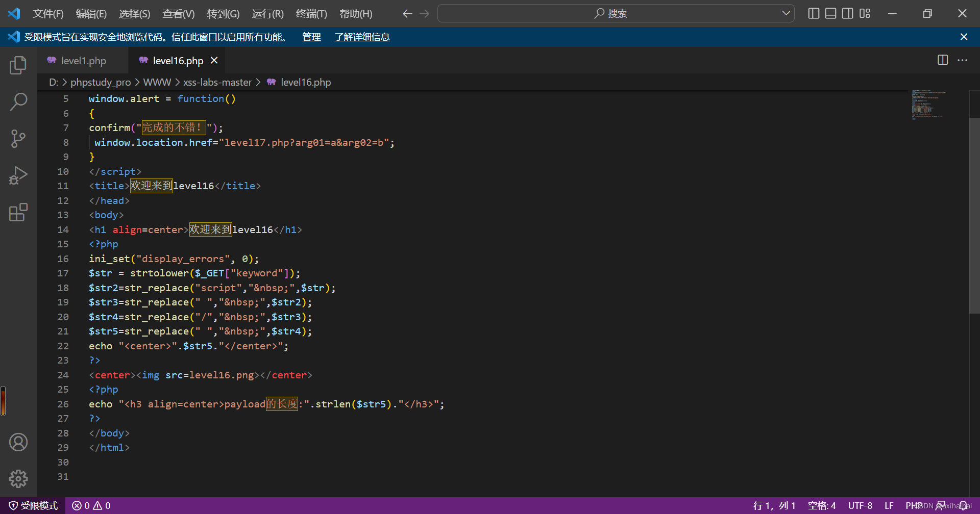Open the editor more actions menu
This screenshot has width=980, height=514.
(x=963, y=60)
